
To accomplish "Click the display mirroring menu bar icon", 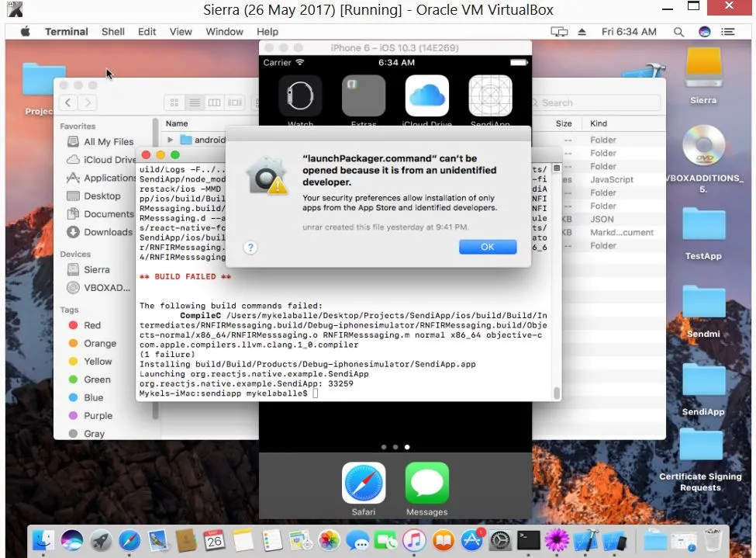I will coord(559,32).
